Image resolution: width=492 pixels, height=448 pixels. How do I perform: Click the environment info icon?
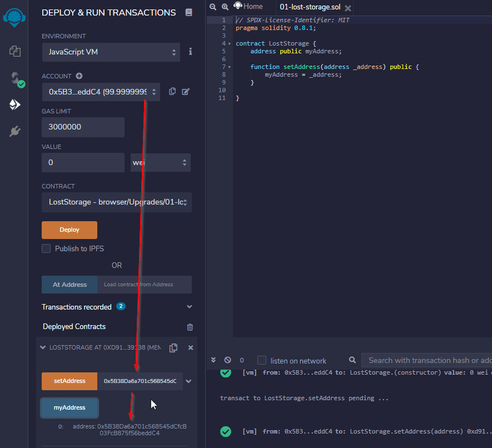click(190, 52)
